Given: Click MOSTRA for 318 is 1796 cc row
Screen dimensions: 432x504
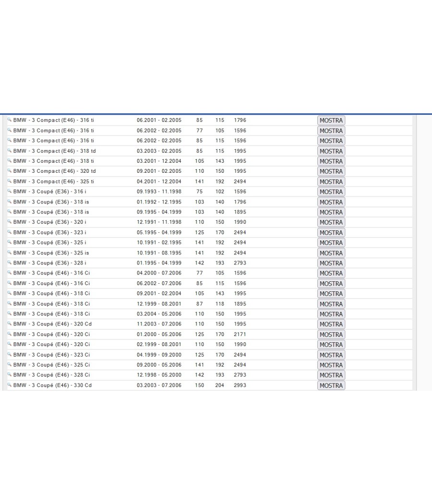Looking at the screenshot, I should tap(331, 202).
